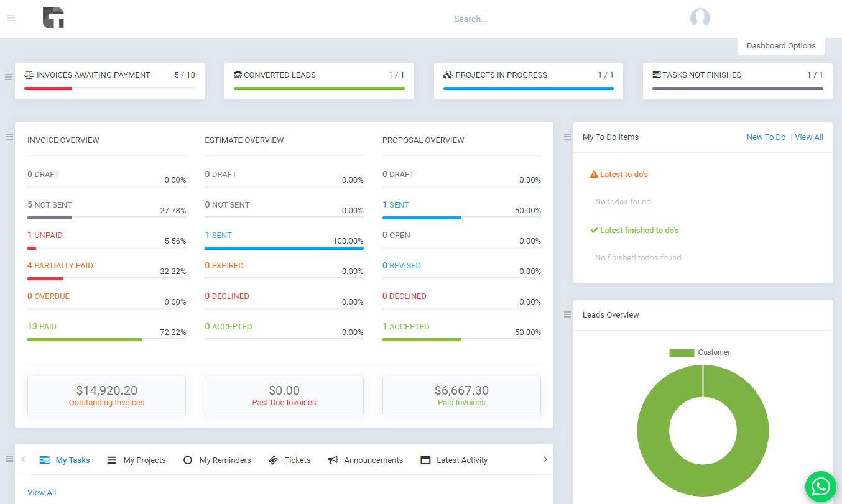This screenshot has height=504, width=842.
Task: Expand more tabs with the right chevron
Action: [545, 459]
